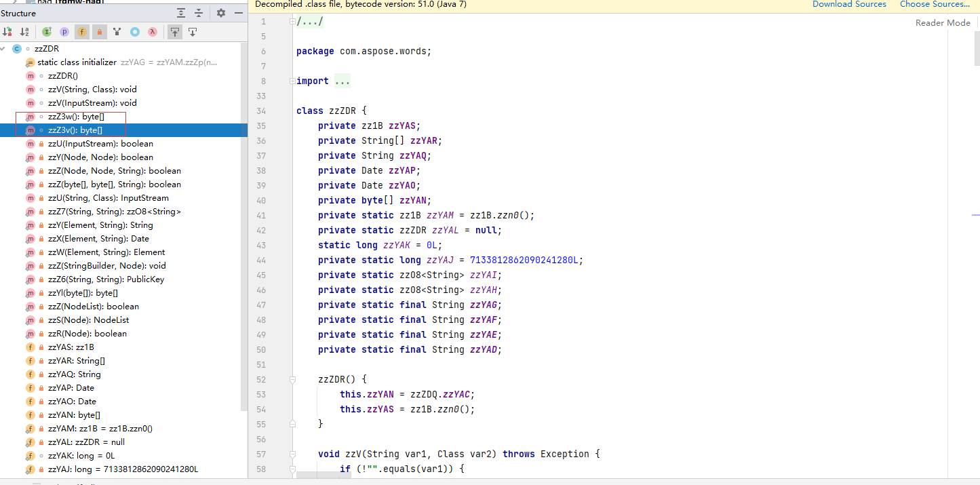Enter Reader Mode from the editor

942,22
